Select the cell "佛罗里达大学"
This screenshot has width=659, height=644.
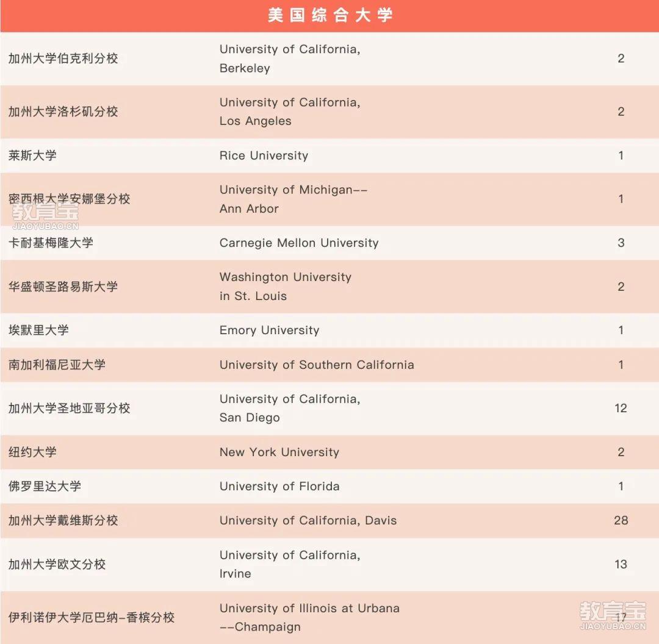coord(45,487)
